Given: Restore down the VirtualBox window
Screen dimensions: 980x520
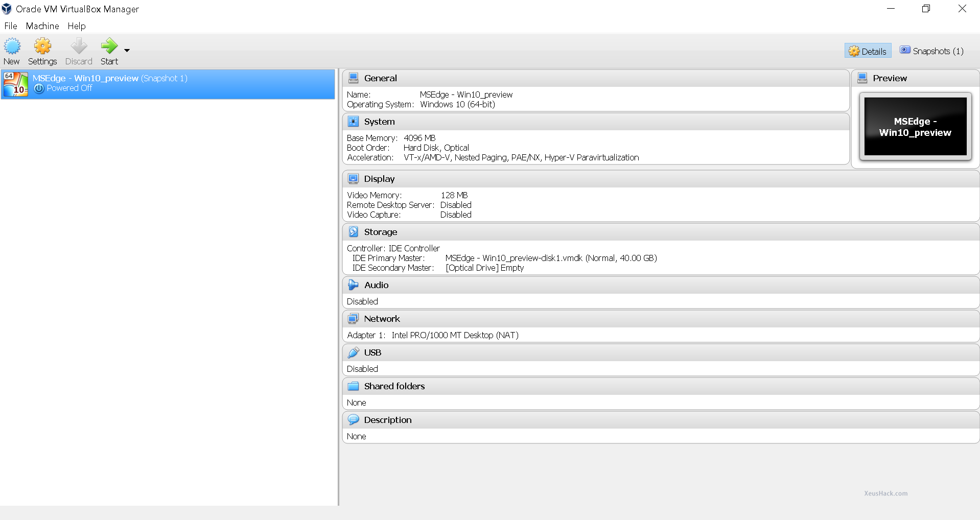Looking at the screenshot, I should tap(926, 8).
